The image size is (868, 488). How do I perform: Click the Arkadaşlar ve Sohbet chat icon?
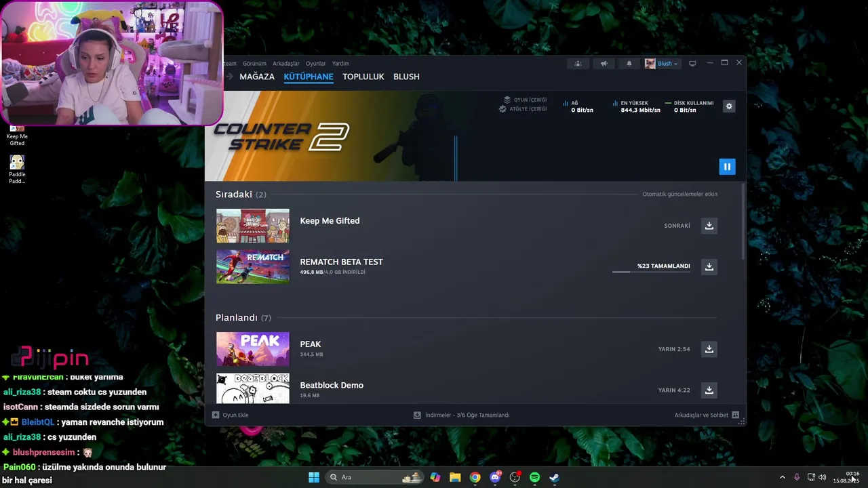735,415
